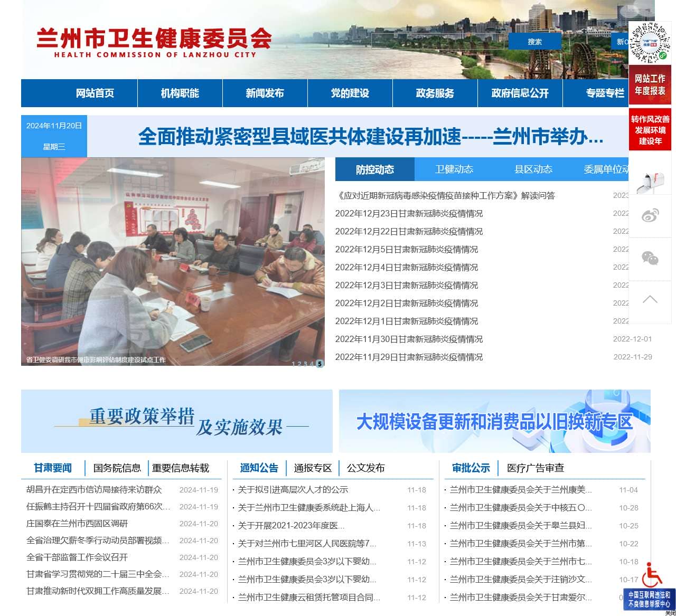Switch to the 县区动态 tab
Image resolution: width=676 pixels, height=616 pixels.
pyautogui.click(x=533, y=169)
